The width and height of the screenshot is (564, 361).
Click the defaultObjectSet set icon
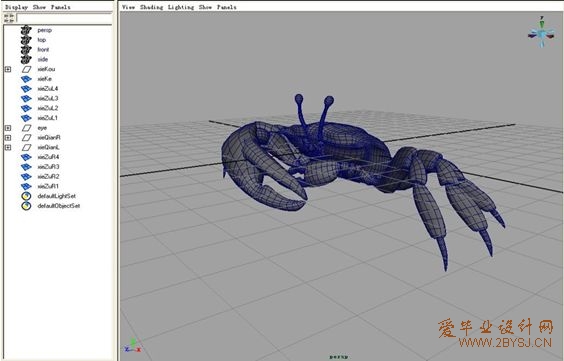26,206
